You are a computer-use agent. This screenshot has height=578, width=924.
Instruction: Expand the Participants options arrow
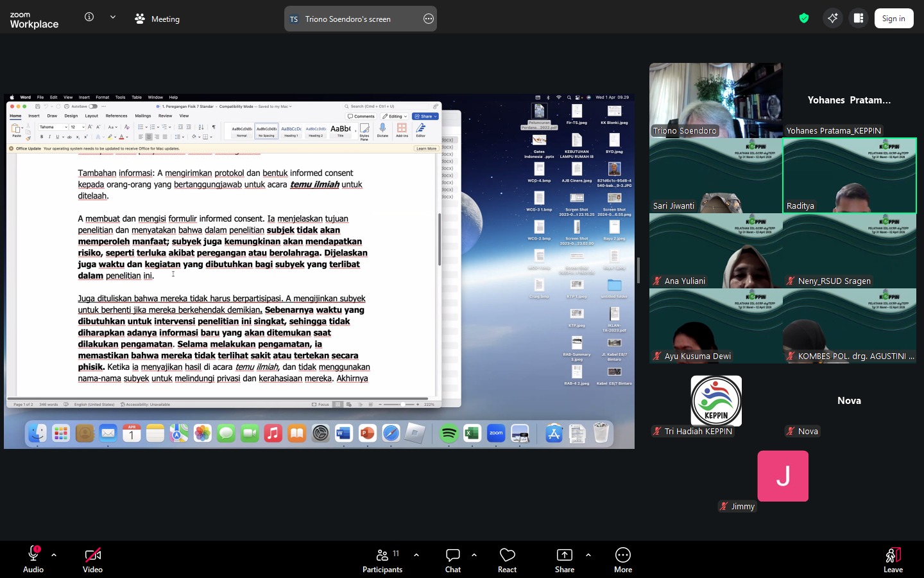416,555
